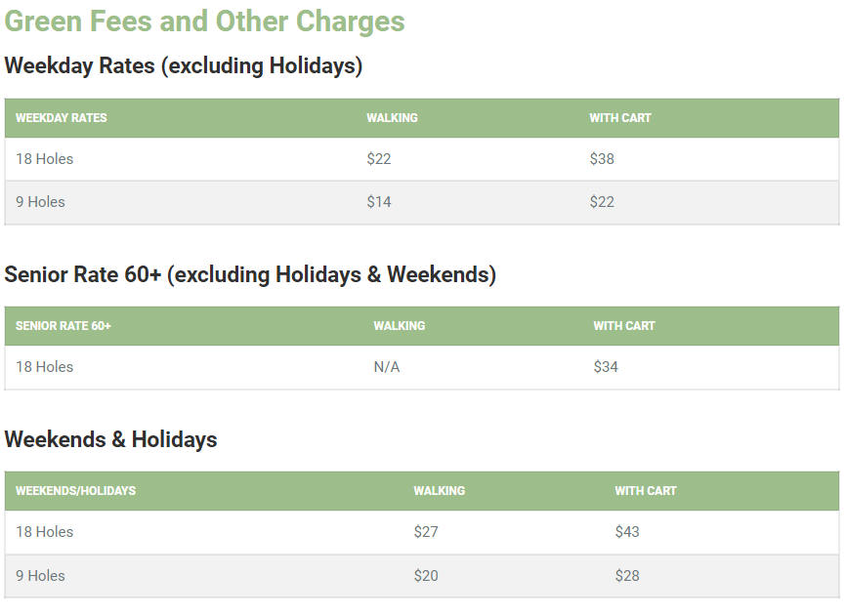Click the $20 weekend 9 holes walking price
Screen dimensions: 847x616
[426, 576]
